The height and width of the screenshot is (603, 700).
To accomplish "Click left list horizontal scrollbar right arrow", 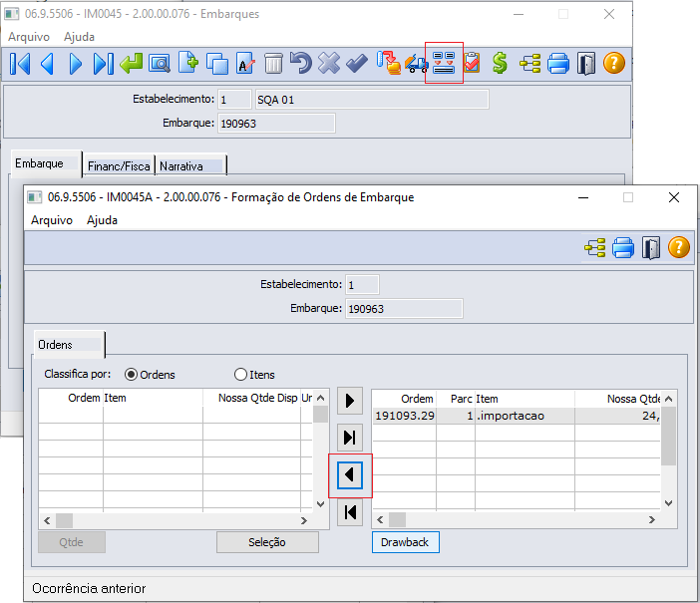I will pos(303,520).
